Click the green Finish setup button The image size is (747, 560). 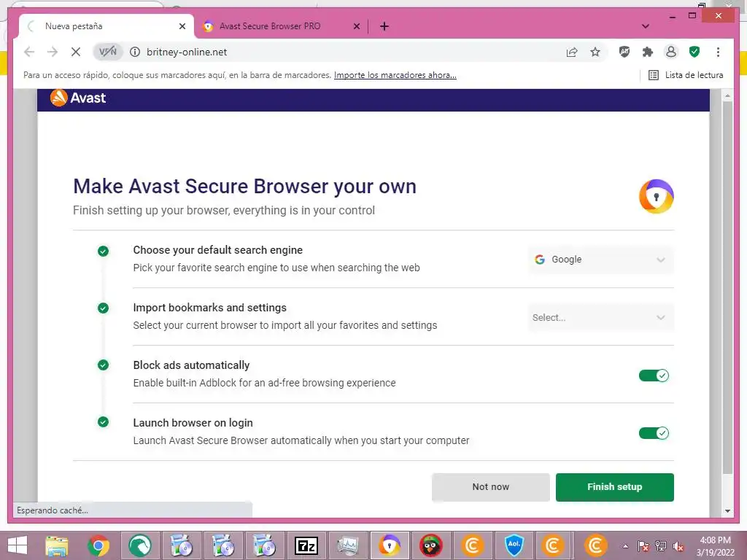614,487
